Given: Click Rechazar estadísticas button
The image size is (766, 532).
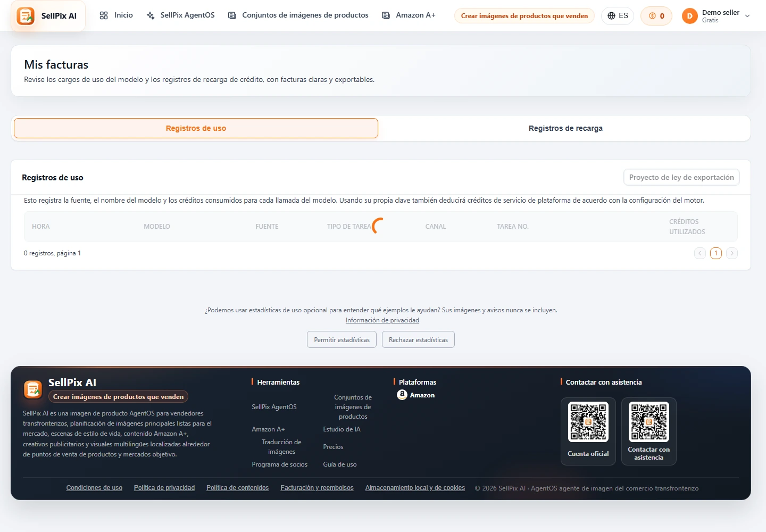Looking at the screenshot, I should pyautogui.click(x=418, y=339).
